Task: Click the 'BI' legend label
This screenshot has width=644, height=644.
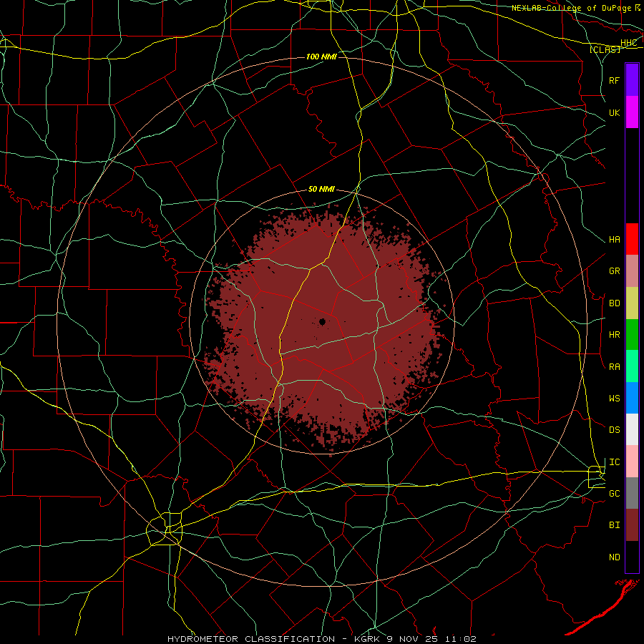Action: 614,525
